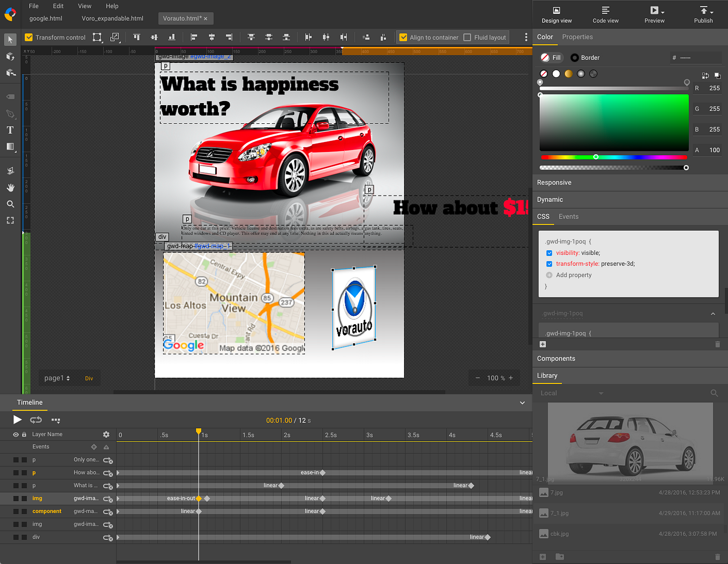Toggle the timeline loop button
The height and width of the screenshot is (564, 728).
36,420
